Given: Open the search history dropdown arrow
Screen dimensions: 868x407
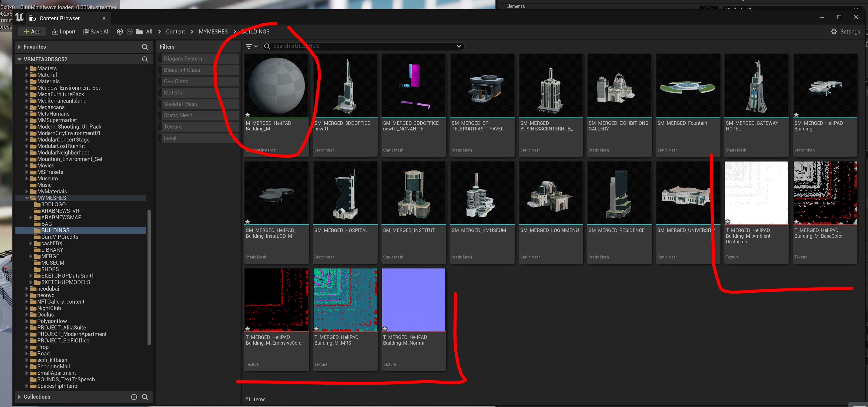Looking at the screenshot, I should (459, 46).
